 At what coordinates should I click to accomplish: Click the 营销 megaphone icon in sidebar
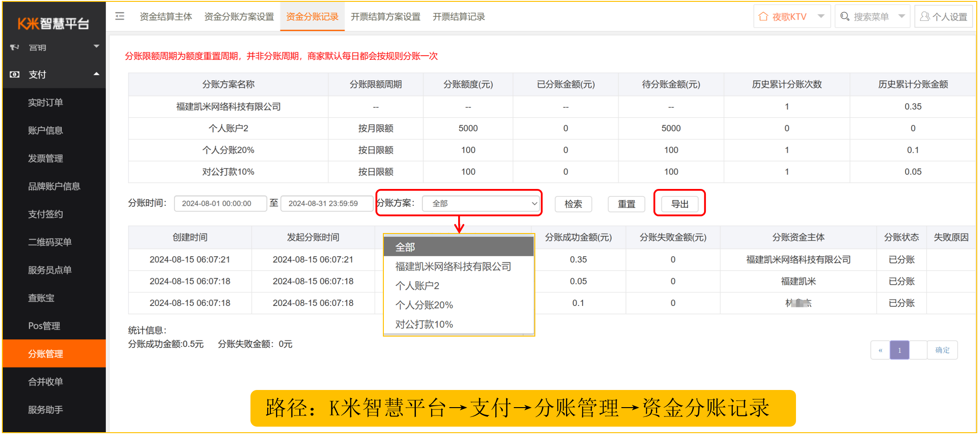pyautogui.click(x=15, y=47)
